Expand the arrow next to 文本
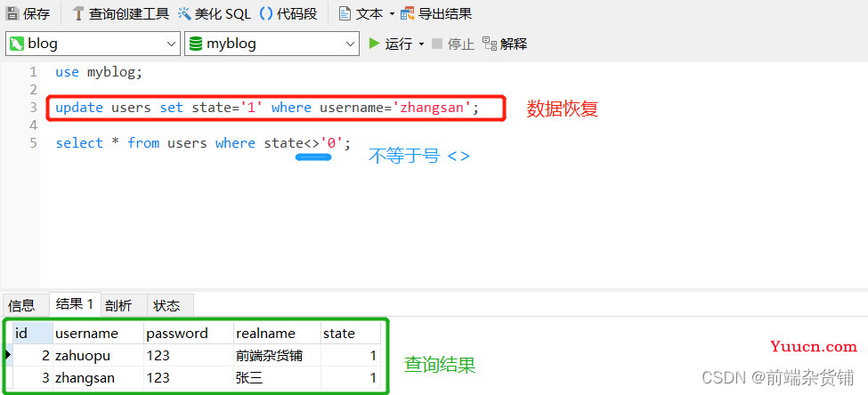This screenshot has width=868, height=395. click(x=392, y=14)
